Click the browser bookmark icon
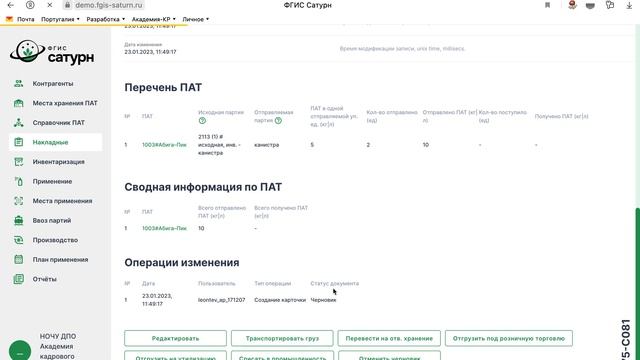The image size is (640, 360). (547, 5)
